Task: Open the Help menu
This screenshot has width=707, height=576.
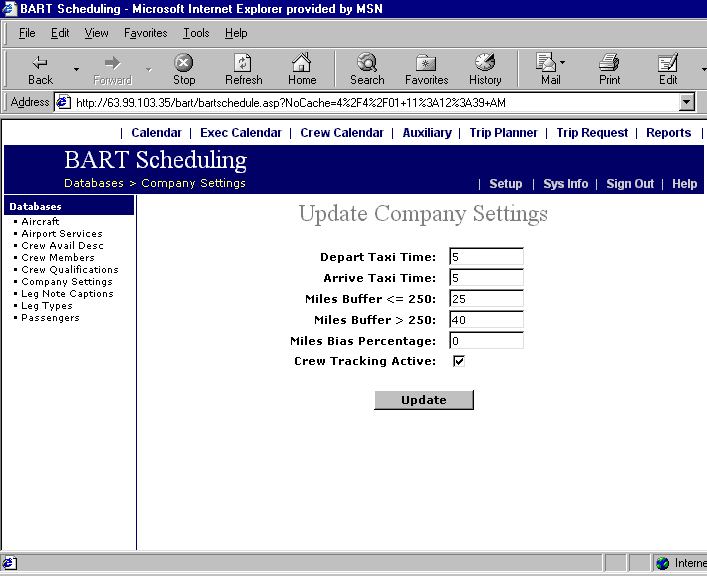Action: [x=236, y=33]
